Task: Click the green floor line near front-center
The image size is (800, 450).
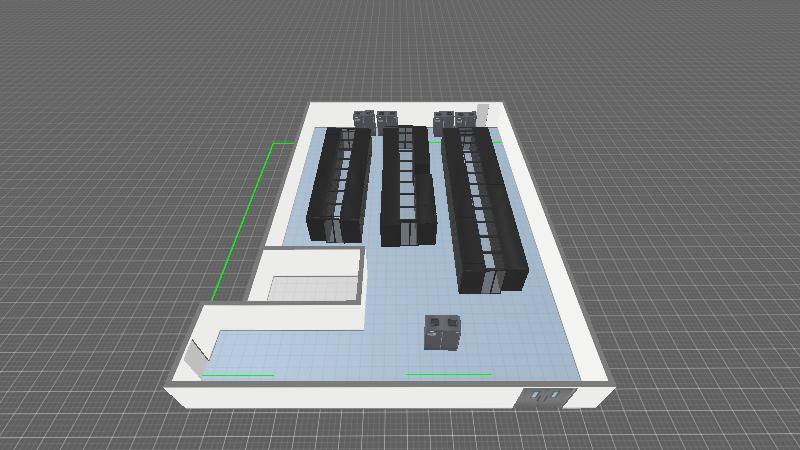Action: (x=448, y=375)
